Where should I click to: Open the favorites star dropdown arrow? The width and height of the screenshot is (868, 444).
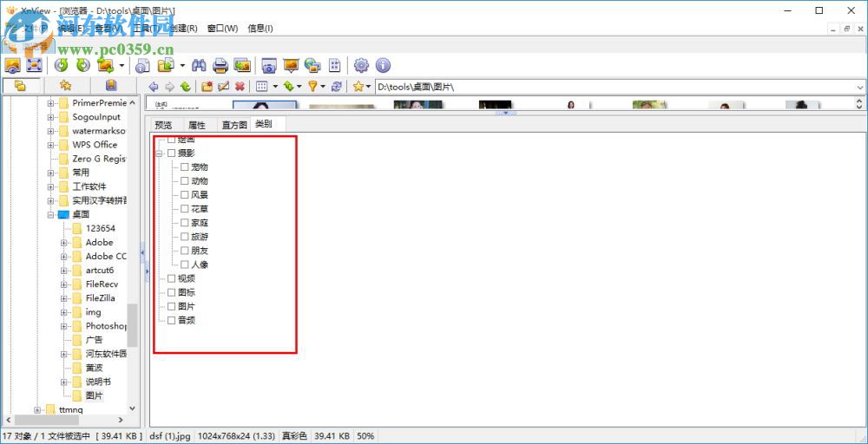(x=368, y=86)
